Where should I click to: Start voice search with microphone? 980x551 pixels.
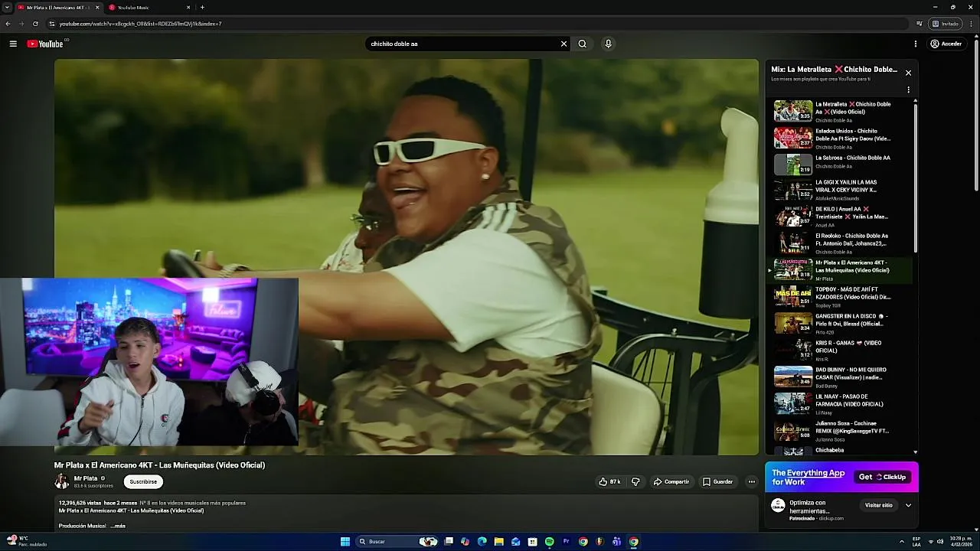pyautogui.click(x=609, y=44)
